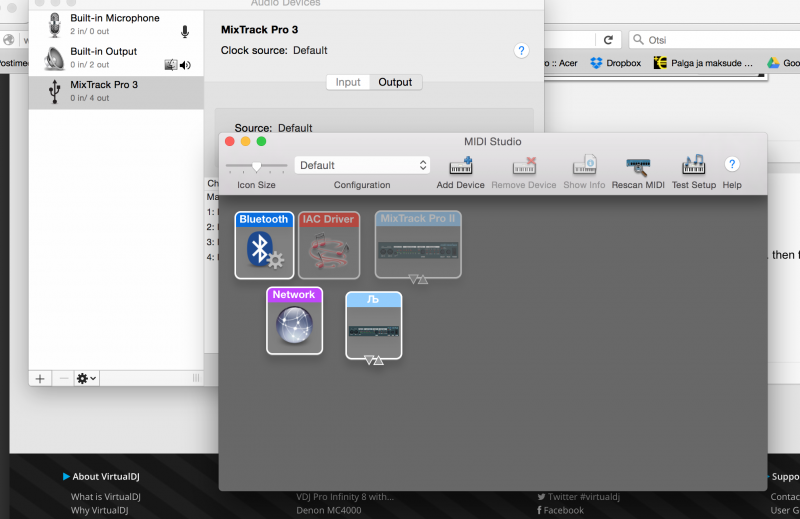Screen dimensions: 800x519
Task: Select Built-in Microphone in the device list
Action: pyautogui.click(x=114, y=25)
